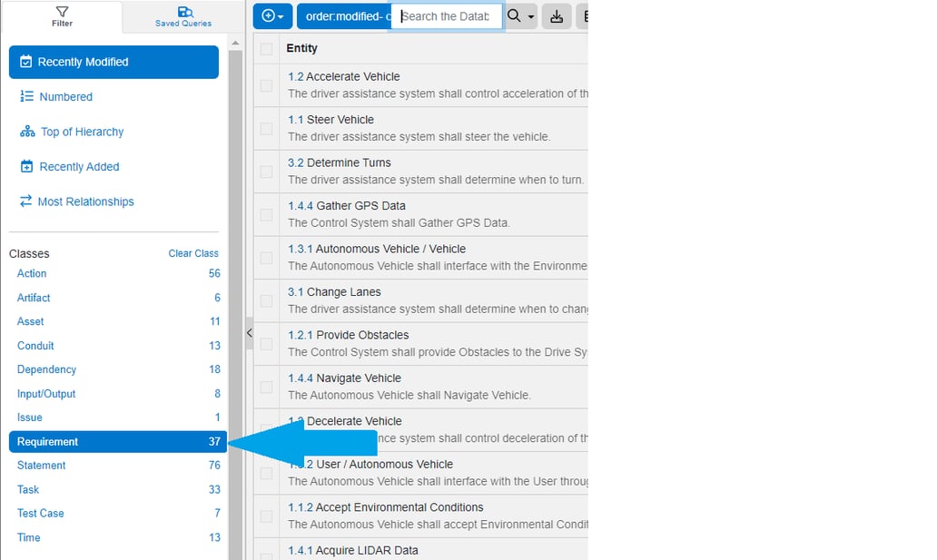937x560 pixels.
Task: Click the order:modified query tag
Action: coord(343,16)
